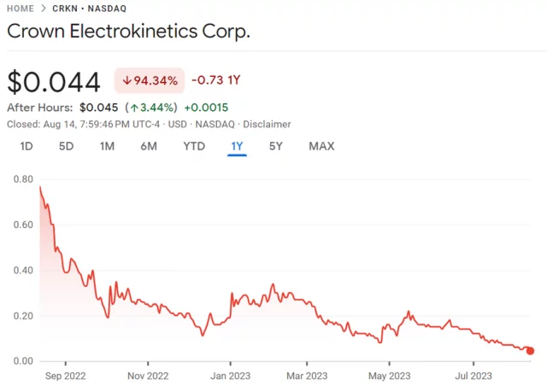547x392 pixels.
Task: Click the HOME breadcrumb link
Action: pyautogui.click(x=21, y=9)
